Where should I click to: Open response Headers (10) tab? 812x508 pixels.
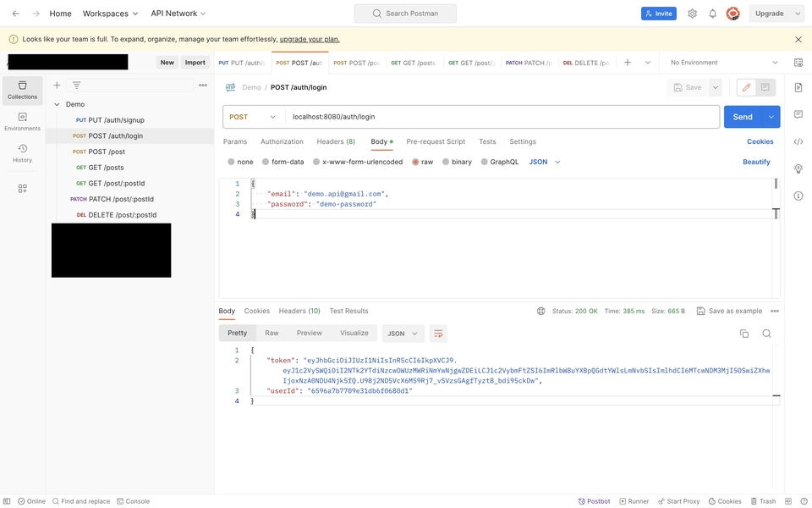pyautogui.click(x=299, y=311)
